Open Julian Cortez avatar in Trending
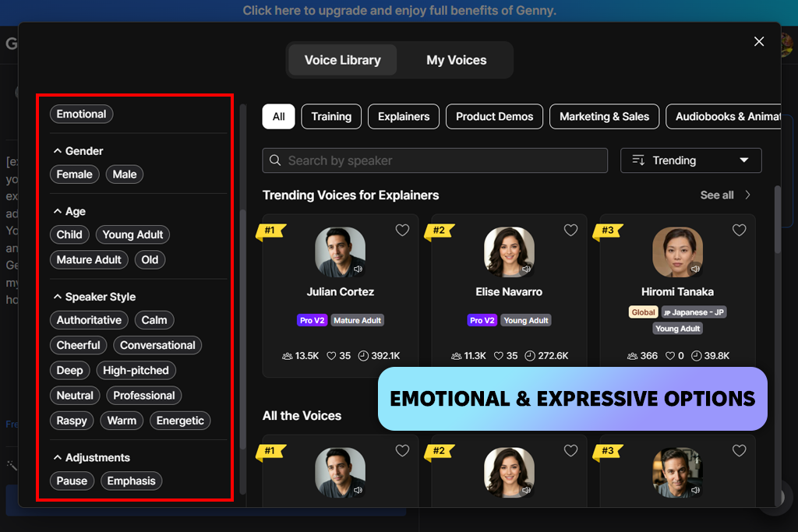The image size is (798, 532). coord(340,252)
